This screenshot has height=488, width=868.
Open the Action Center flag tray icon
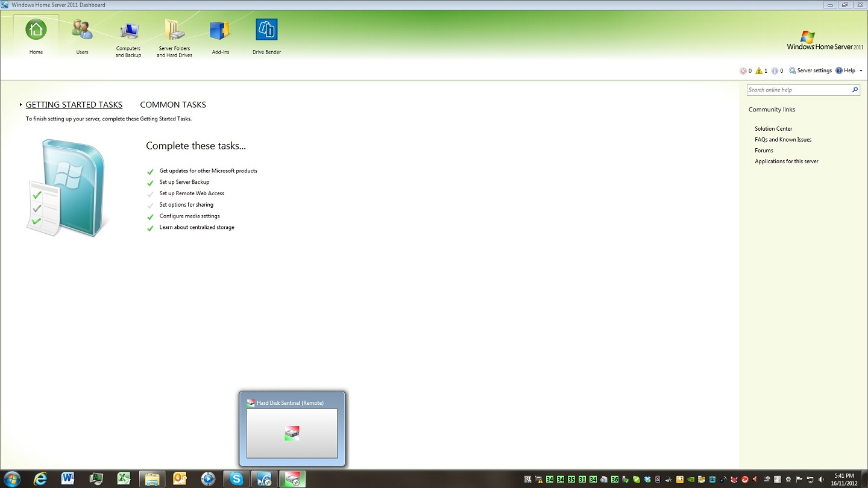(799, 480)
